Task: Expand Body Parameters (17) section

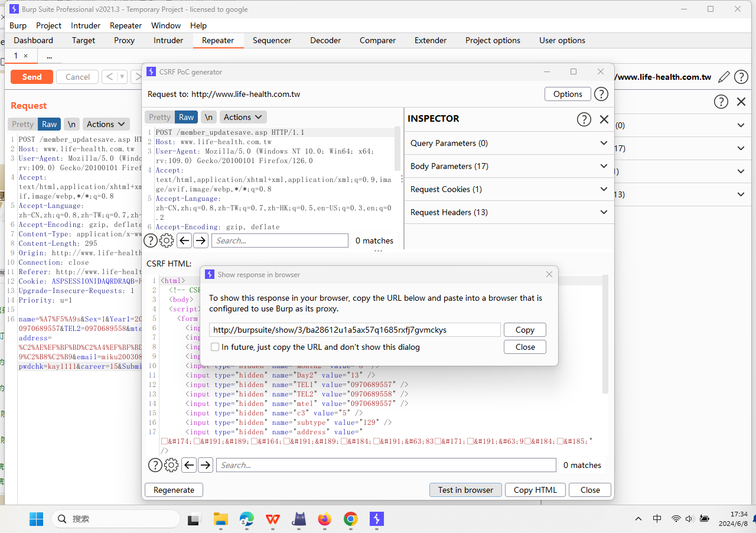Action: point(509,166)
